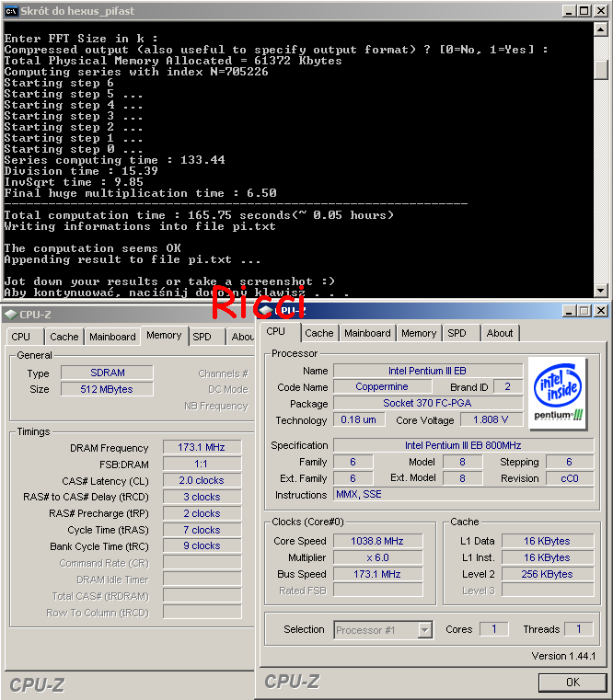Click the Intel Inside Pentium III logo
Viewport: 613px width, 700px height.
point(558,393)
